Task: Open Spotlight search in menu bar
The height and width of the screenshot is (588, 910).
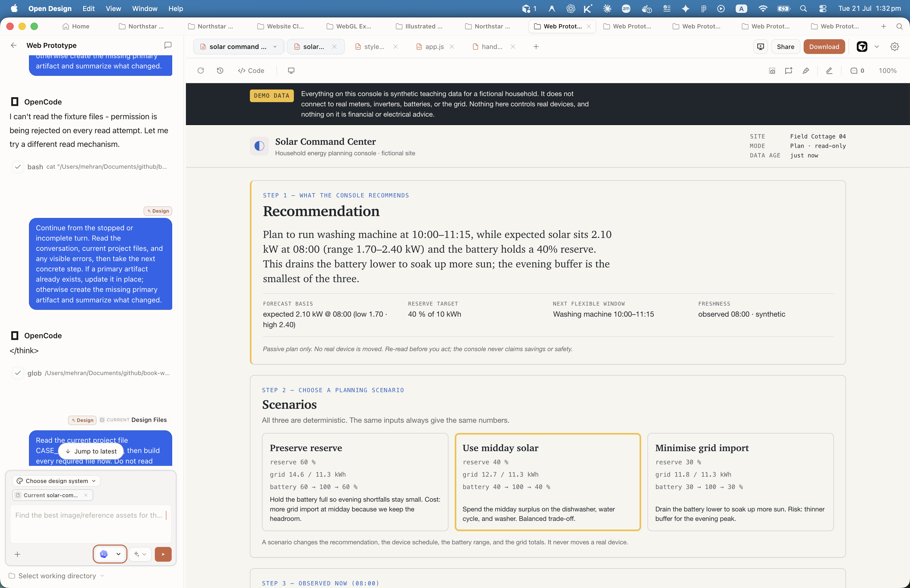Action: [x=803, y=8]
